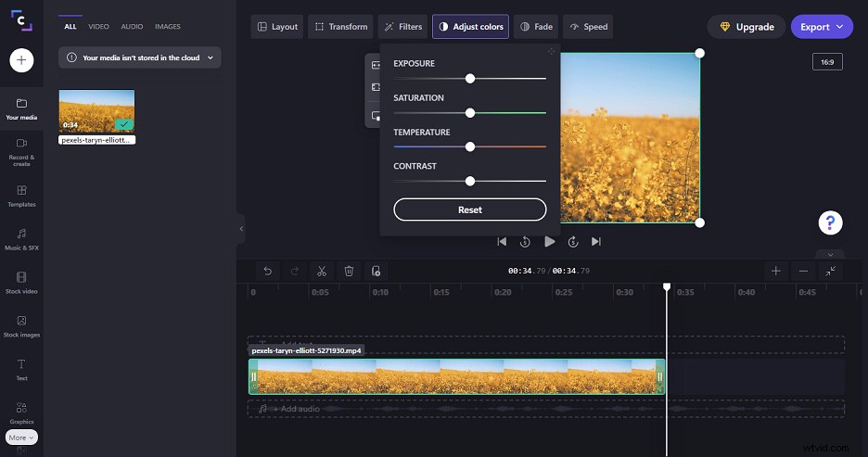Image resolution: width=868 pixels, height=457 pixels.
Task: Click the bottom-right corner handle of preview
Action: click(700, 222)
